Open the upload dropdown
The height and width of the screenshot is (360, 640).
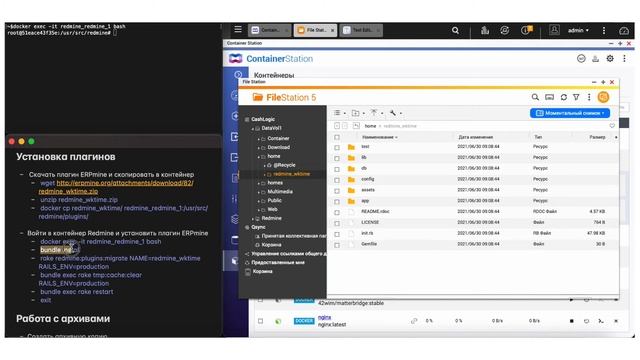pos(376,113)
